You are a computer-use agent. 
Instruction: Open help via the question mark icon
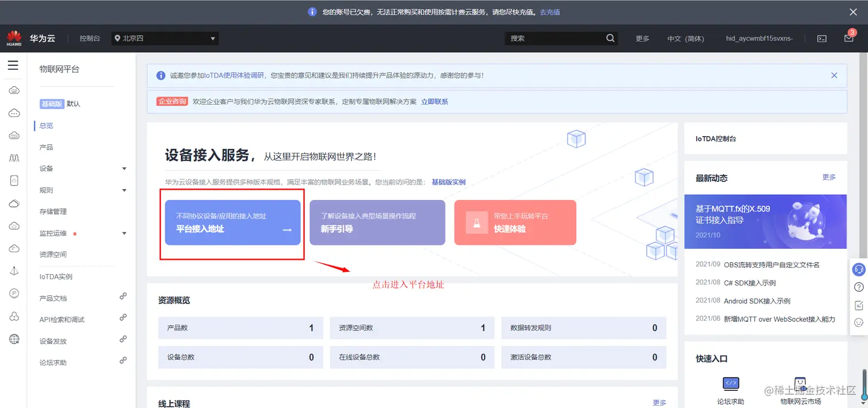click(x=859, y=287)
